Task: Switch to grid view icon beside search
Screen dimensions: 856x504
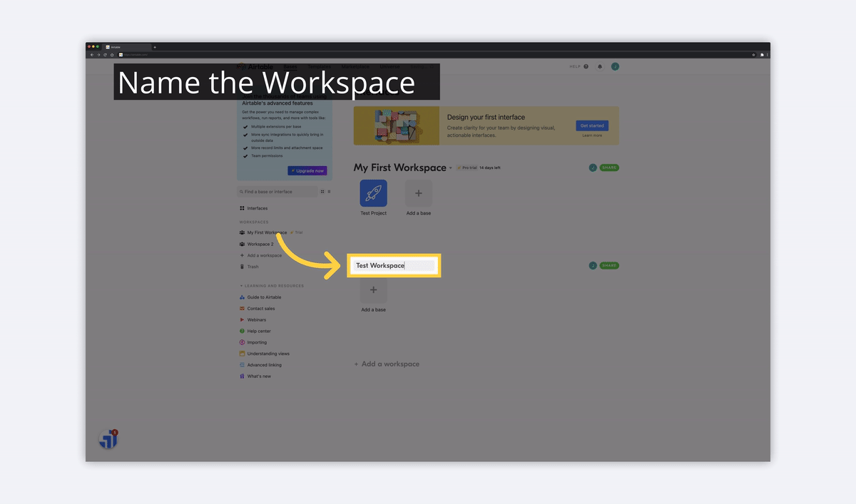Action: coord(322,192)
